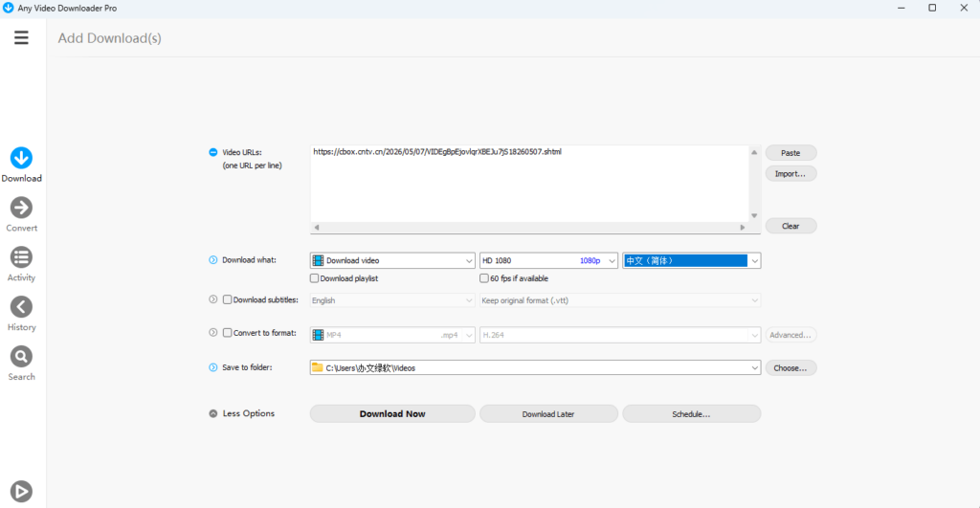Click the Add Download(s) heading
The width and height of the screenshot is (980, 508).
pos(109,38)
